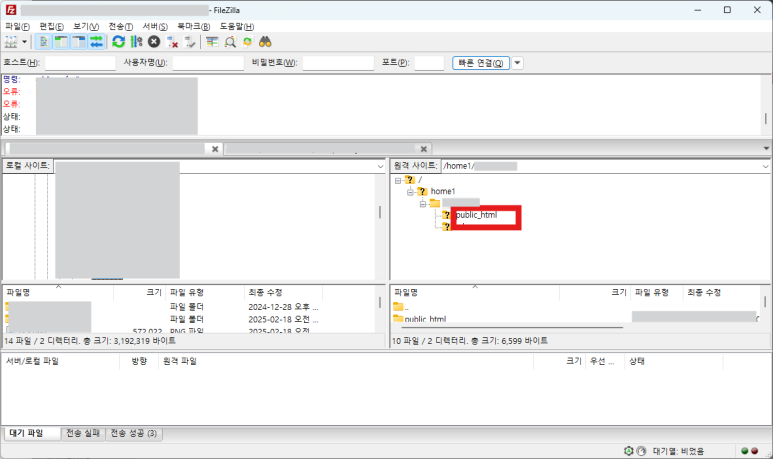Viewport: 773px width, 459px height.
Task: Click the speed limit icon in status bar
Action: coord(641,451)
